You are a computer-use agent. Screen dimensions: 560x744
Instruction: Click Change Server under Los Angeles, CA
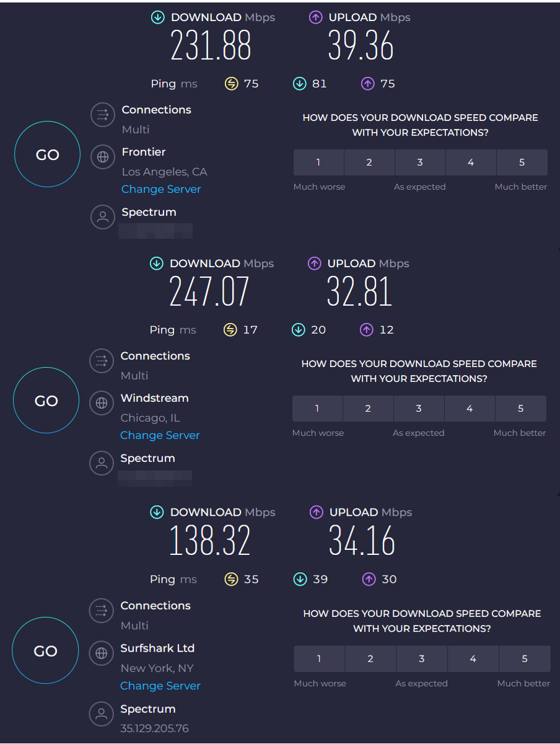[x=161, y=189]
